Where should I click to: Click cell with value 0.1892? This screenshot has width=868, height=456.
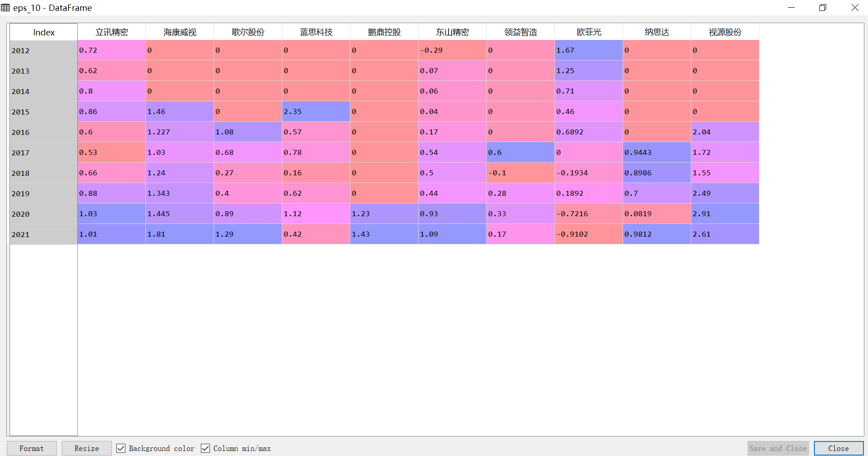tap(589, 193)
